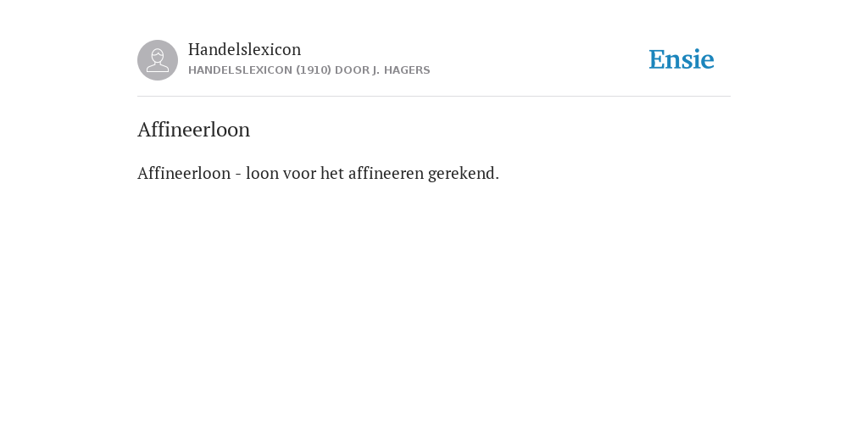
Task: Click the subtitle 'HANDELSLEXICON (1910) DOOR J. HAGERS'
Action: pyautogui.click(x=309, y=70)
